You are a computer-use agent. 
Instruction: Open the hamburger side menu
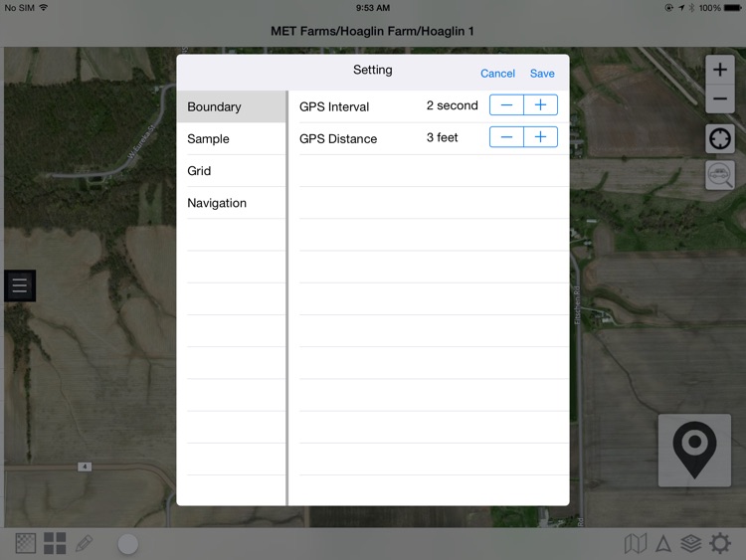(20, 285)
